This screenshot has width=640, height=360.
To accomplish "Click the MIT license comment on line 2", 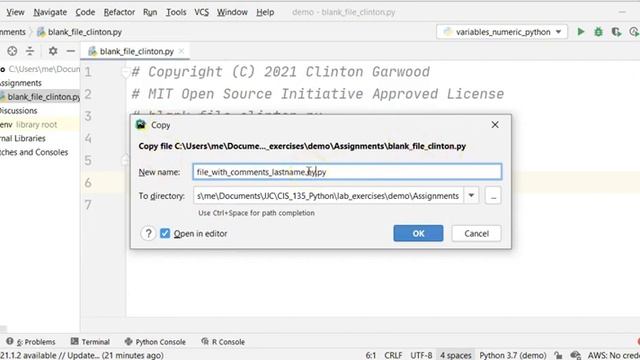I will [x=318, y=94].
